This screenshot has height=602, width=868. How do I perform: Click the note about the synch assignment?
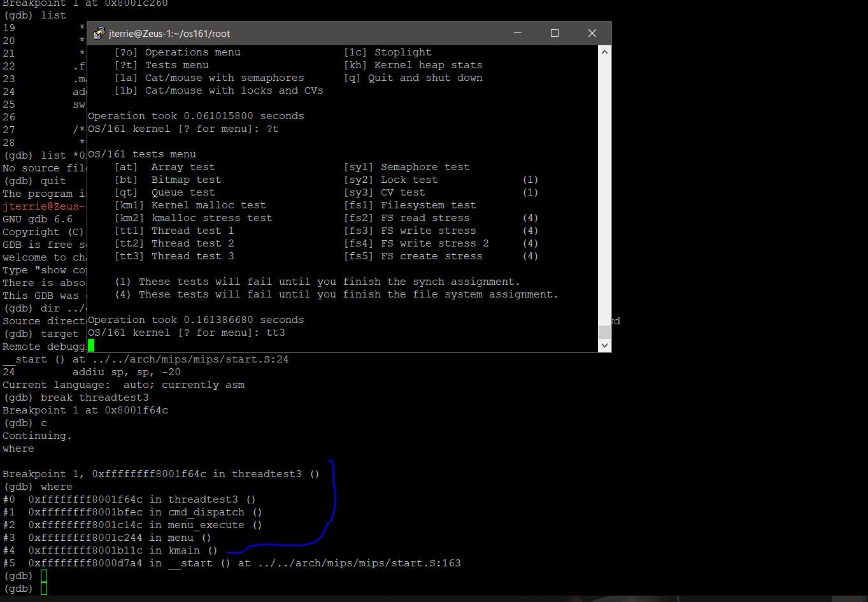(317, 282)
